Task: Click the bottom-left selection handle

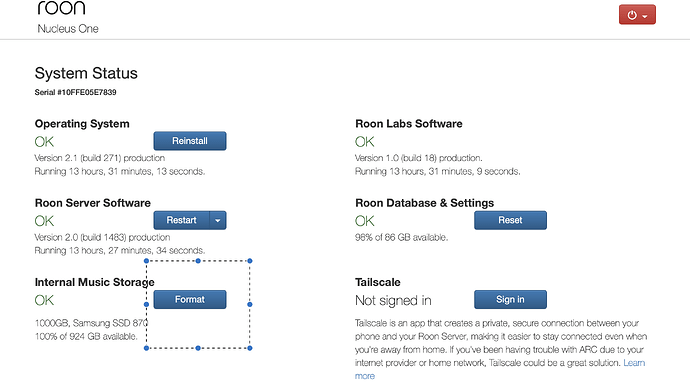Action: coord(147,348)
